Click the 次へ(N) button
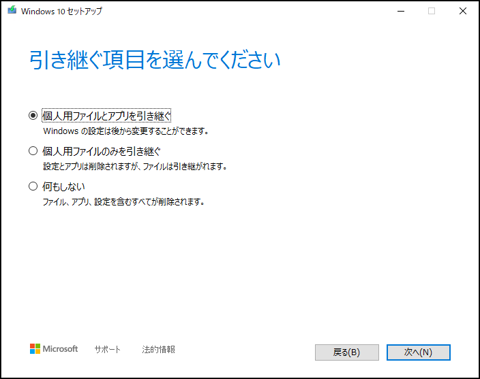The height and width of the screenshot is (379, 480). coord(418,352)
